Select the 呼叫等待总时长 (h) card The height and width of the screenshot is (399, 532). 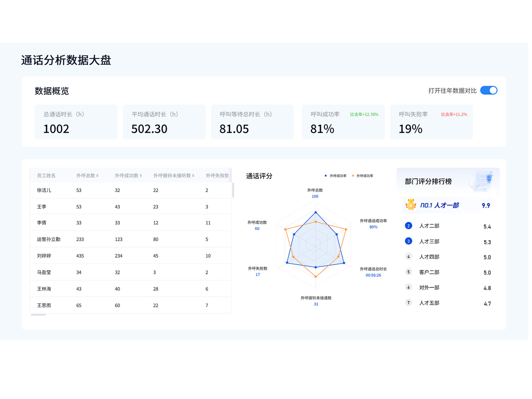pyautogui.click(x=252, y=122)
